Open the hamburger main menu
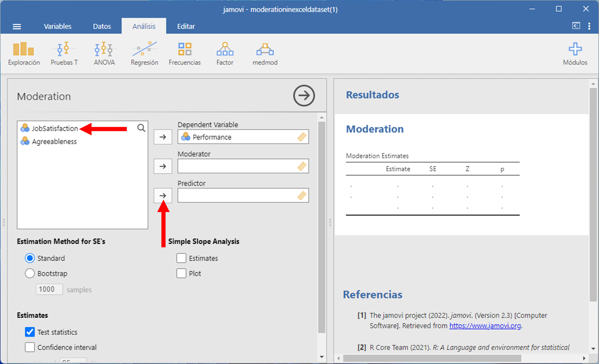The image size is (599, 364). pos(17,26)
